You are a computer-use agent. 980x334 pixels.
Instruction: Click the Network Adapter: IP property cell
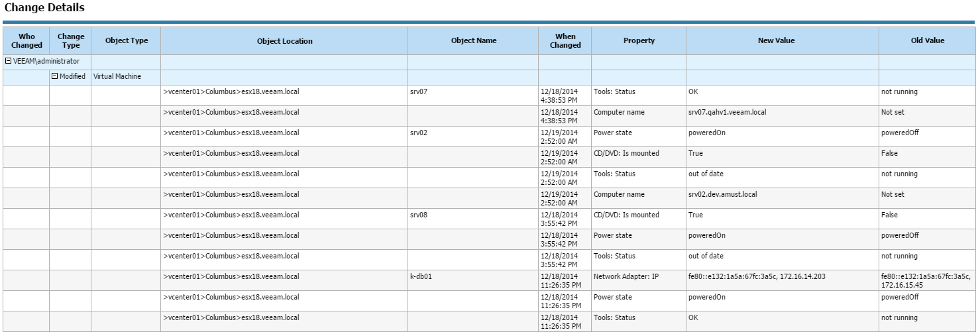pos(626,277)
